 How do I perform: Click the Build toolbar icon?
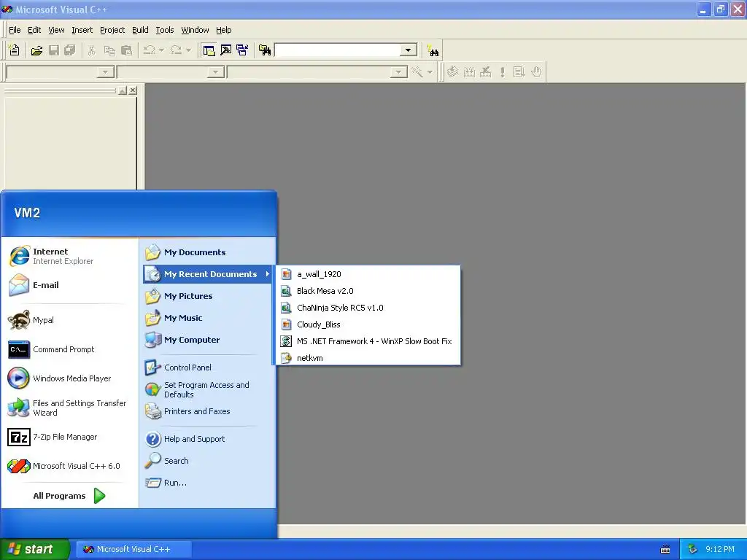point(469,72)
